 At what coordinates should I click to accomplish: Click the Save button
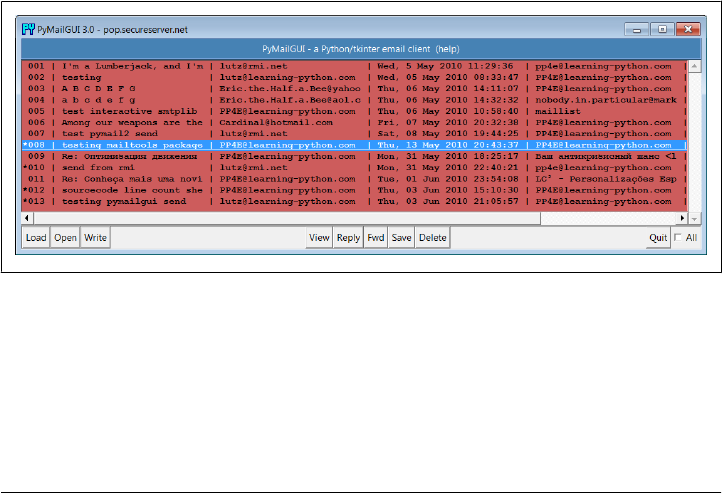(402, 238)
